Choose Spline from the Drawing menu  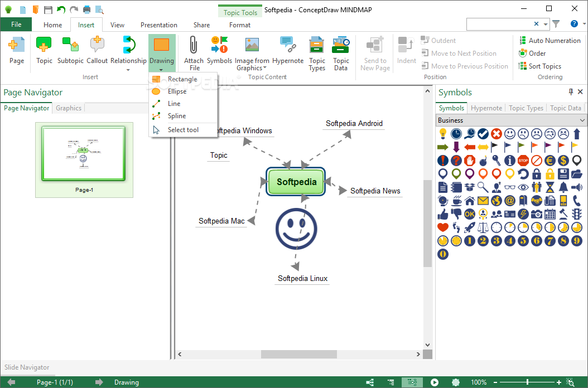pos(184,116)
